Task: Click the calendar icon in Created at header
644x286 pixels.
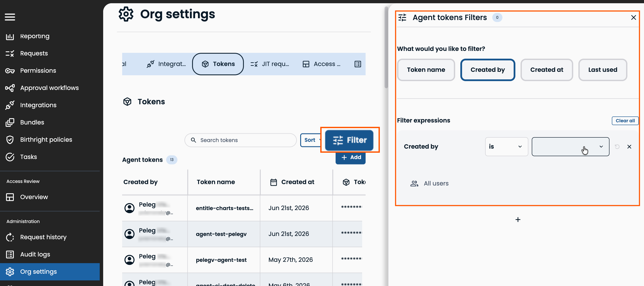Action: coord(273,182)
